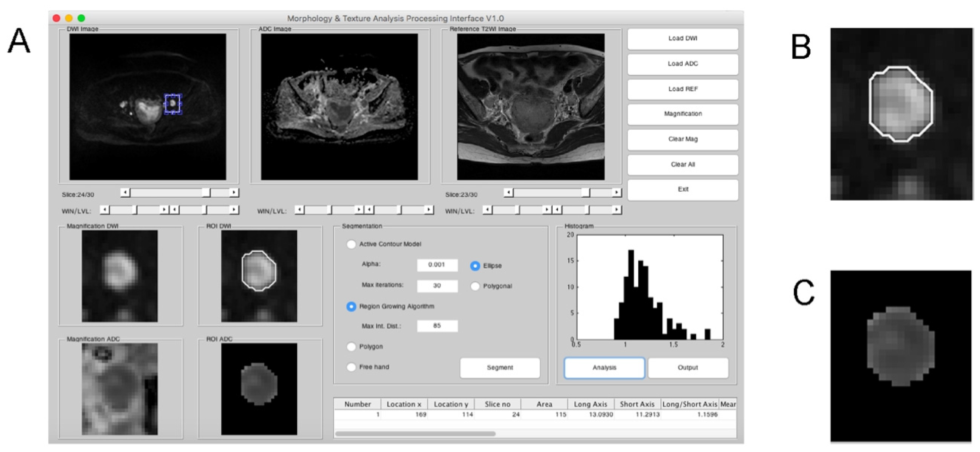Select Active Contour Model radio button

(351, 244)
